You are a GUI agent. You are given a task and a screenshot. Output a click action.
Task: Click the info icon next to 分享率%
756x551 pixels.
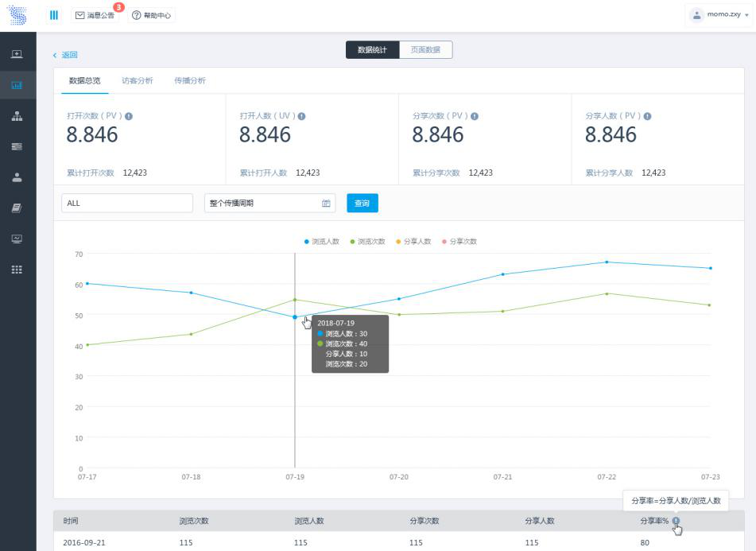(676, 522)
